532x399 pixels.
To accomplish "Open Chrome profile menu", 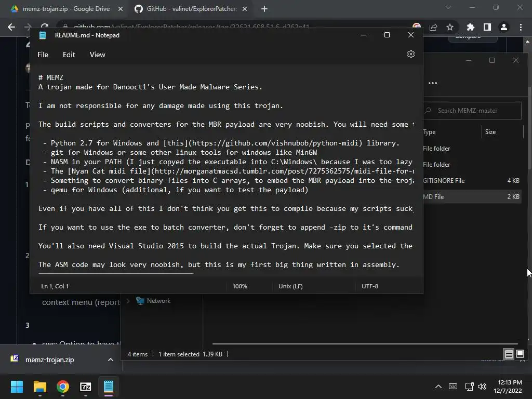I will pyautogui.click(x=504, y=27).
